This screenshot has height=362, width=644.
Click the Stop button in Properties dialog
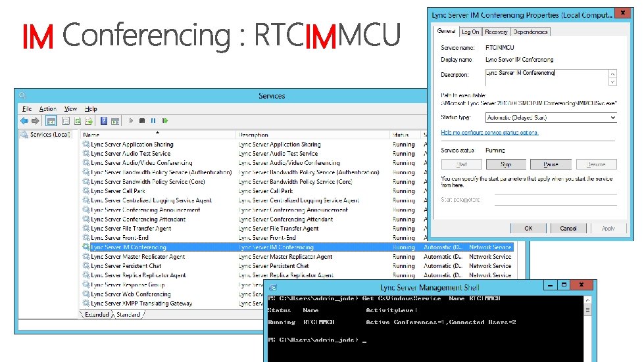tap(506, 164)
